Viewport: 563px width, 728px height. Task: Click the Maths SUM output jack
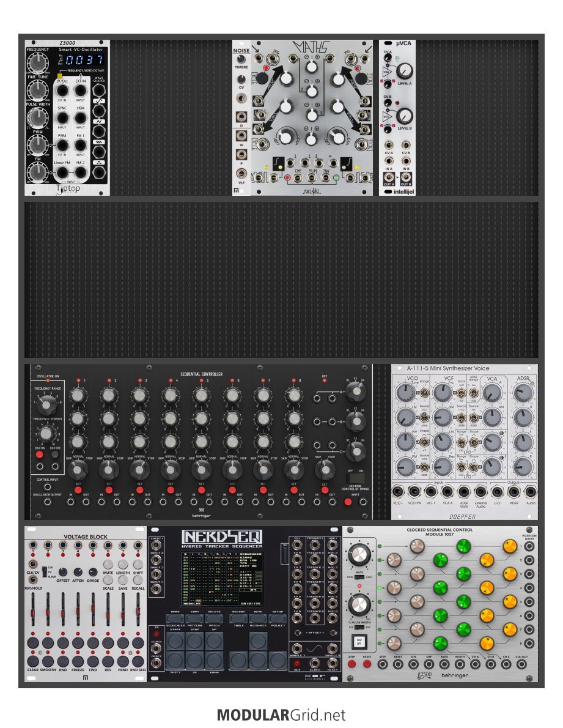[x=312, y=177]
